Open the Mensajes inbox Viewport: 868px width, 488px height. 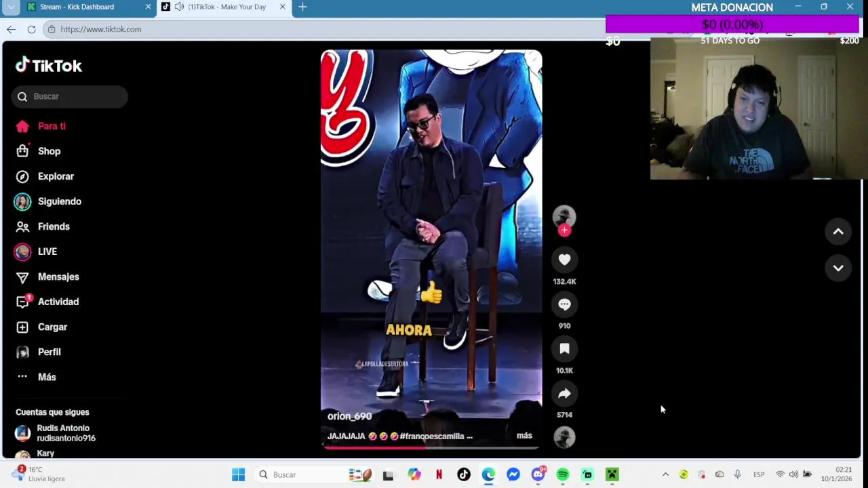pyautogui.click(x=47, y=277)
